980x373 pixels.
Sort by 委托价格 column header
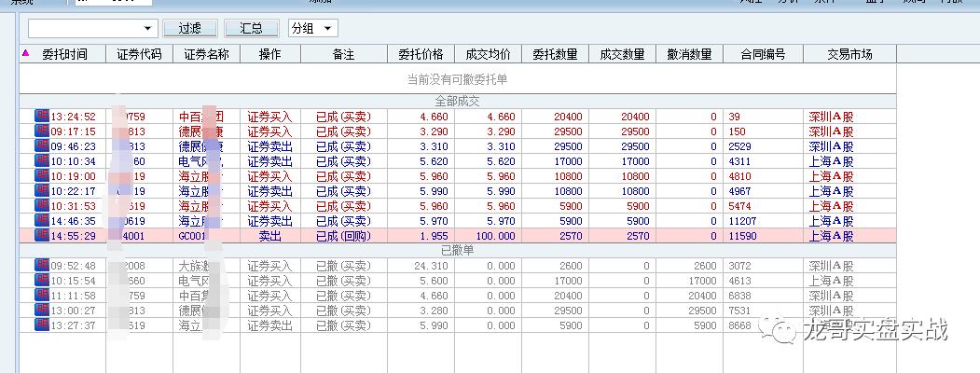[421, 54]
